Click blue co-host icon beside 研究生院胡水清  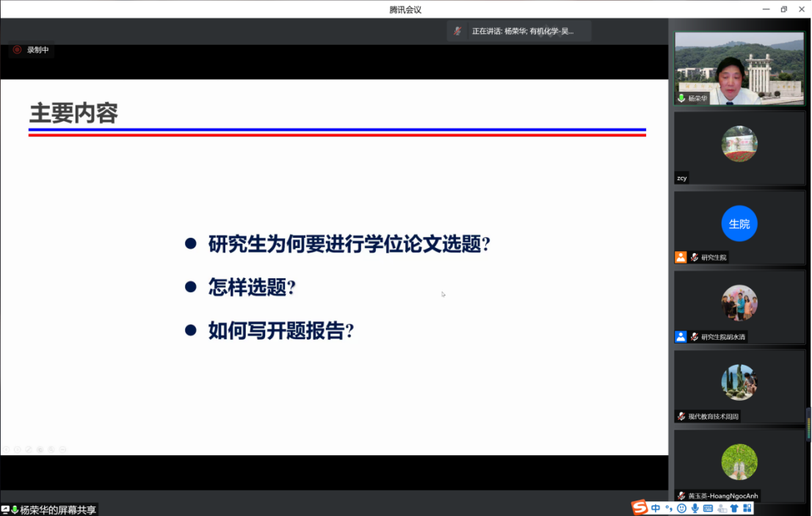[681, 337]
